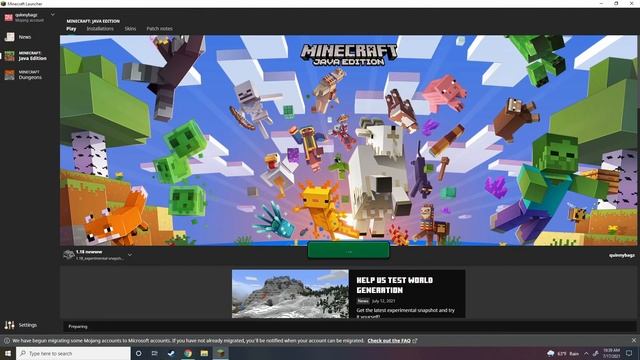Open Task View on the taskbar
640x360 pixels.
click(x=155, y=353)
